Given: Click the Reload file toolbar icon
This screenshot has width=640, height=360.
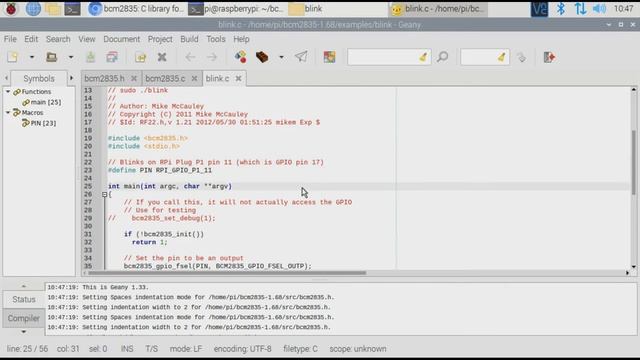Looking at the screenshot, I should tap(140, 57).
